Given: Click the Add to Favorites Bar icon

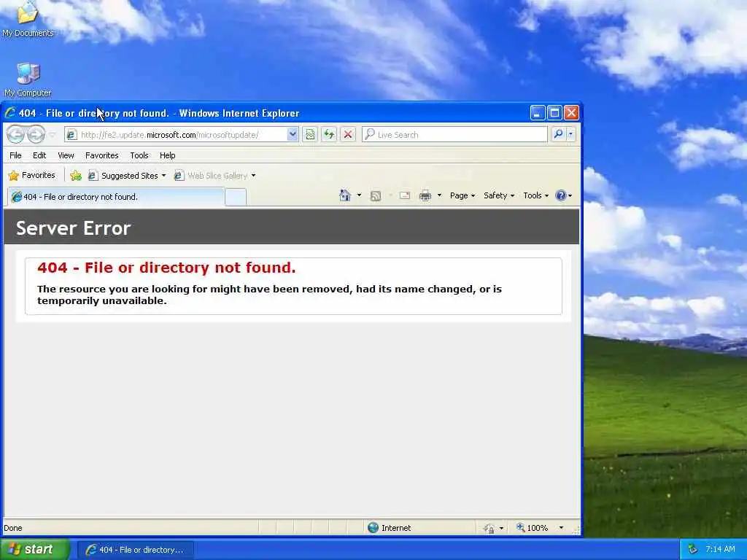Looking at the screenshot, I should coord(76,176).
